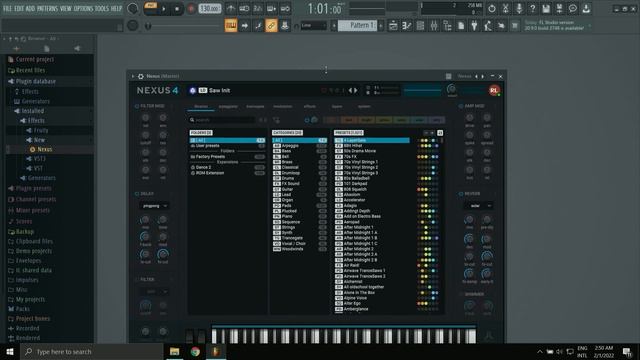
Task: Open the FILE menu
Action: point(7,8)
